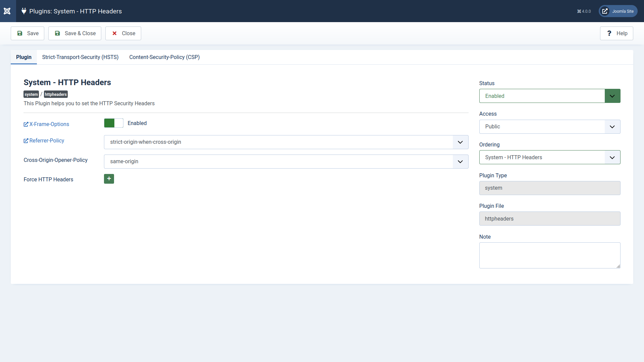Image resolution: width=644 pixels, height=362 pixels.
Task: Click the plug icon beside page title
Action: pyautogui.click(x=24, y=11)
